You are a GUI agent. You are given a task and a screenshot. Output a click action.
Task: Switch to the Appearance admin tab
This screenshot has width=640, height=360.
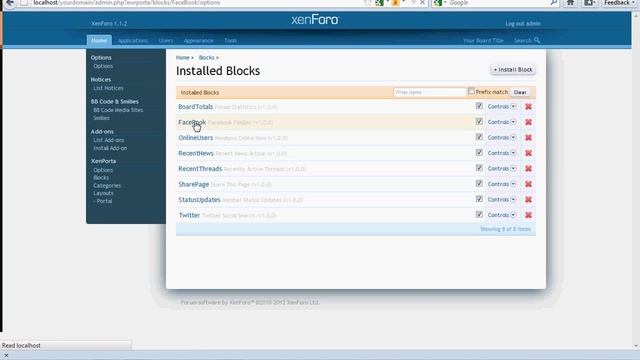tap(198, 41)
